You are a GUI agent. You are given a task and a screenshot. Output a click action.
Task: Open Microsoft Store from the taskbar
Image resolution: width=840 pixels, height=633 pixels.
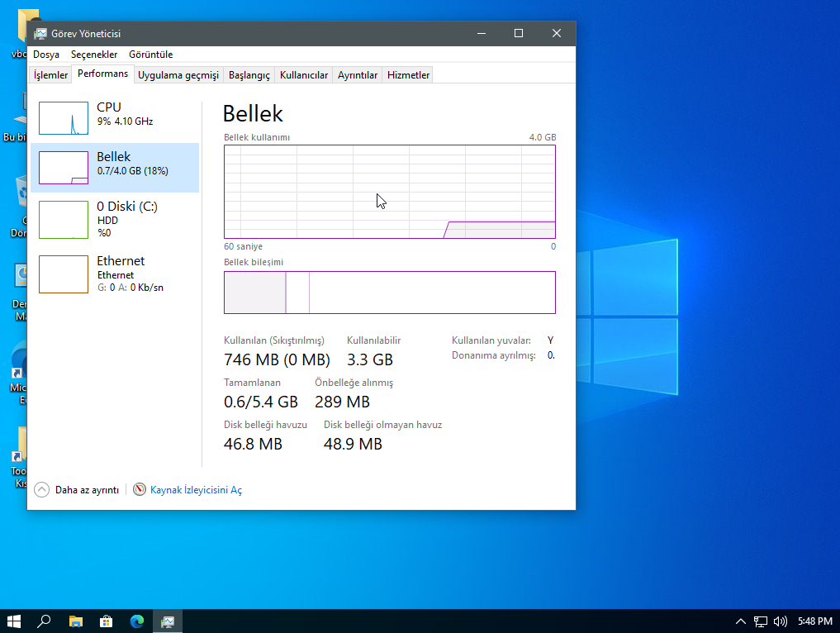106,621
